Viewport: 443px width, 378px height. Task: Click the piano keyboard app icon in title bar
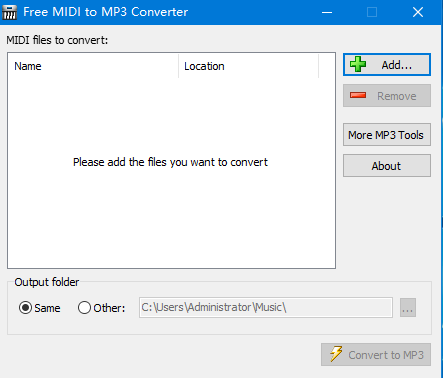pos(9,12)
